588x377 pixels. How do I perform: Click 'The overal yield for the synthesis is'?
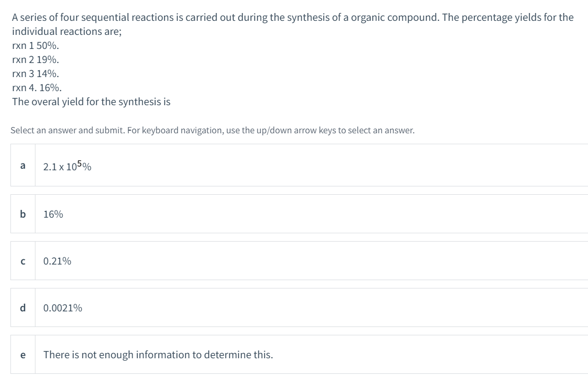pos(91,102)
